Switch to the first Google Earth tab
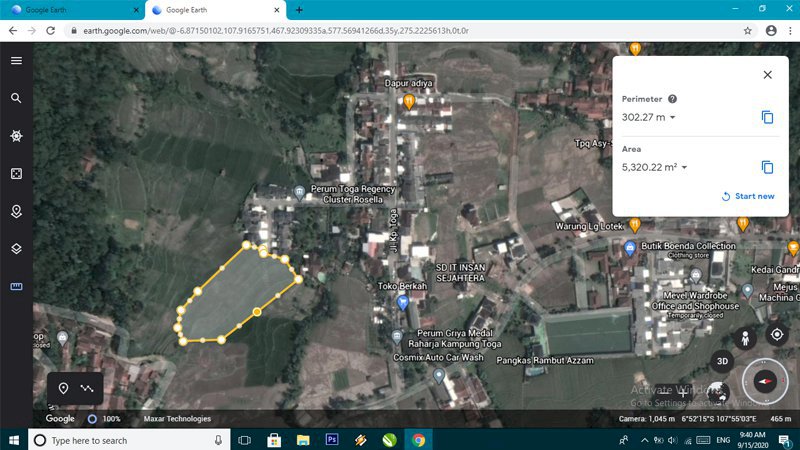Viewport: 800px width, 450px height. coord(70,10)
